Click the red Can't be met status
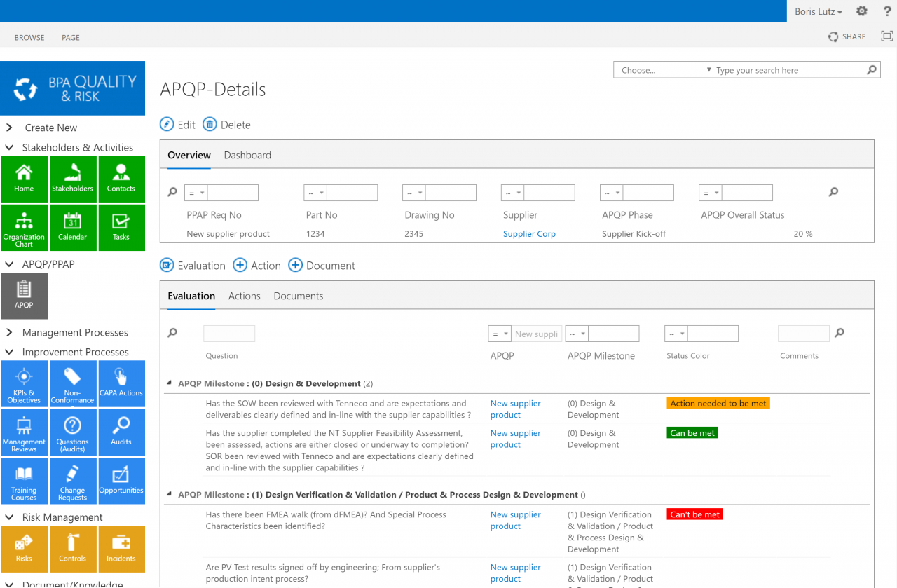Viewport: 897px width, 588px height. [x=694, y=514]
